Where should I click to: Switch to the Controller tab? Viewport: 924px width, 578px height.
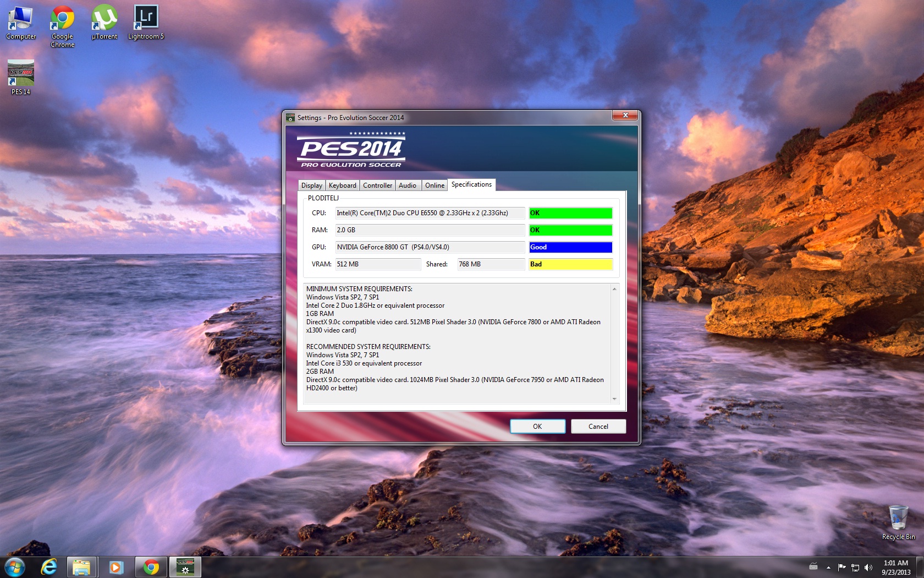[x=378, y=186]
